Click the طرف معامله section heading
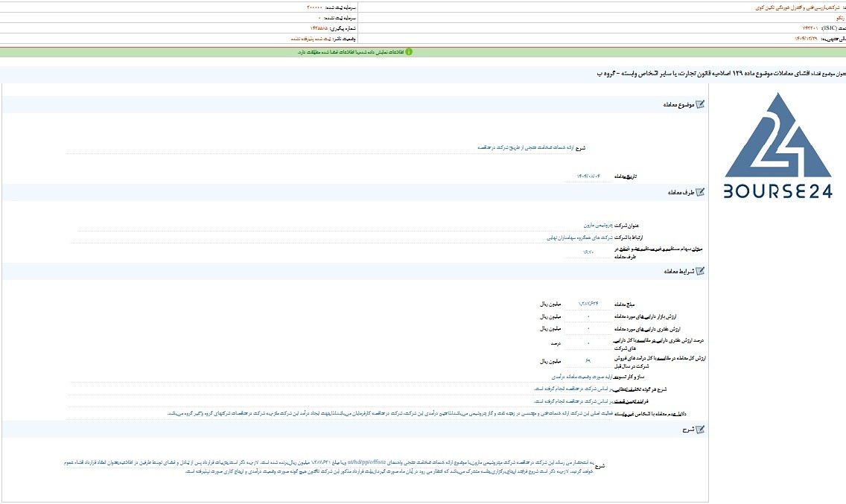 (681, 193)
